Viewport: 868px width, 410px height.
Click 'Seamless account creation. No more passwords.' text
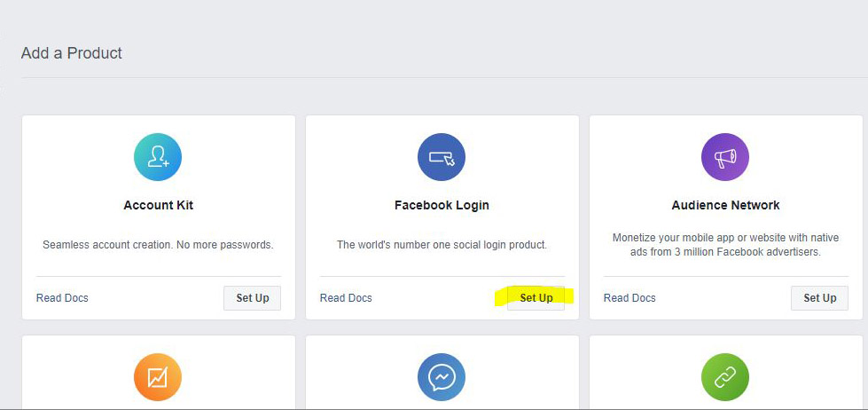[159, 244]
